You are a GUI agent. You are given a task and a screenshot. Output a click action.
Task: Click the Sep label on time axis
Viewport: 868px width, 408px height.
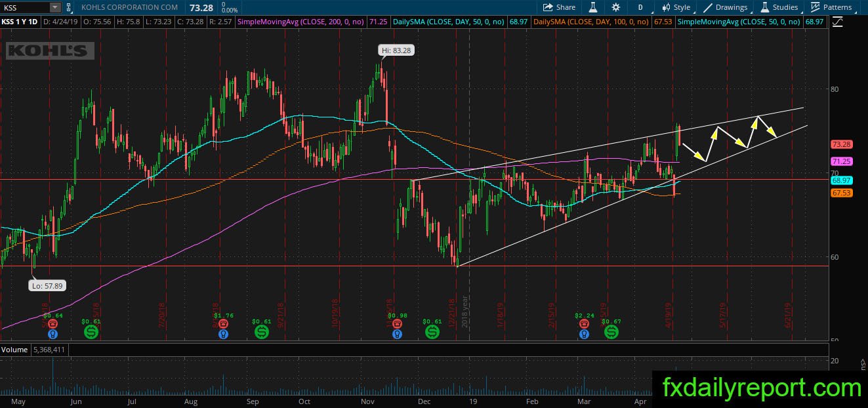coord(253,401)
